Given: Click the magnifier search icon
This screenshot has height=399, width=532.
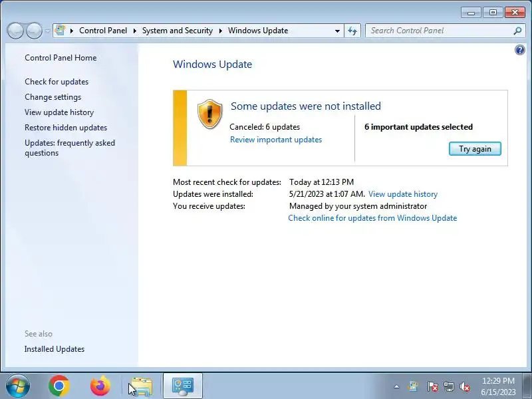Looking at the screenshot, I should 517,31.
